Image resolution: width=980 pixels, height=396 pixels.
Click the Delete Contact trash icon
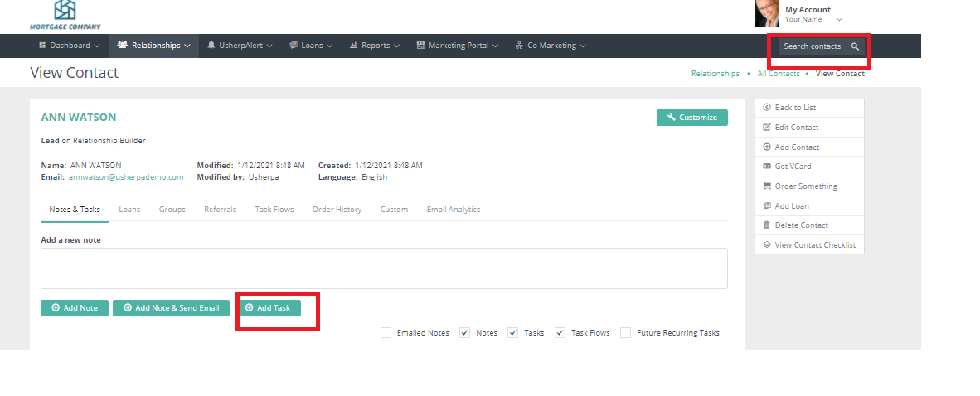(x=766, y=225)
